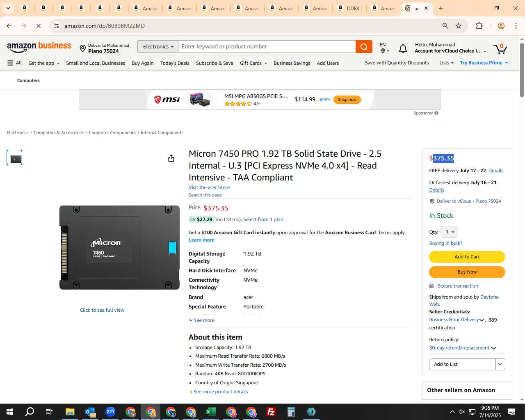Open the Chrome three-dot menu
Viewport: 525px width, 420px height.
(x=516, y=26)
